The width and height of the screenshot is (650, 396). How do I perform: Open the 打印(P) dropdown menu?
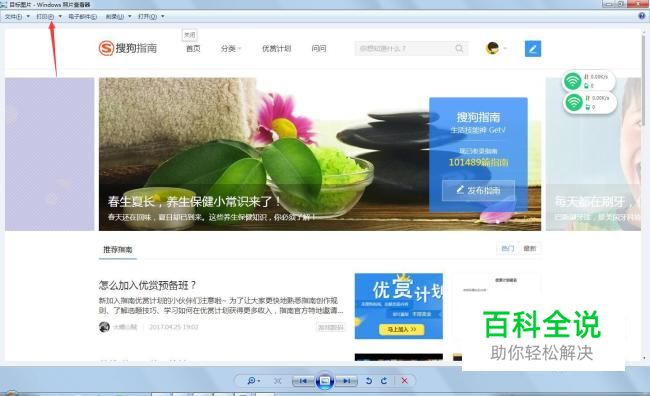tap(49, 17)
